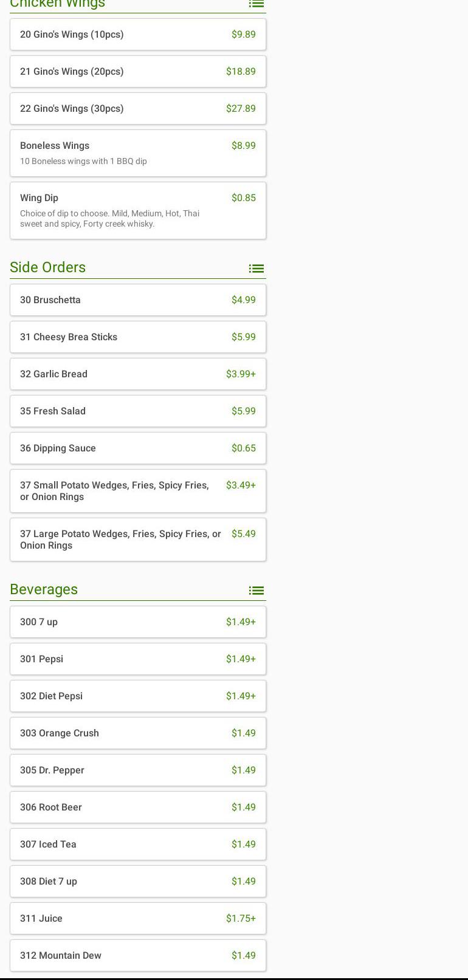Open the Beverages category list icon
This screenshot has width=468, height=980.
(x=256, y=590)
